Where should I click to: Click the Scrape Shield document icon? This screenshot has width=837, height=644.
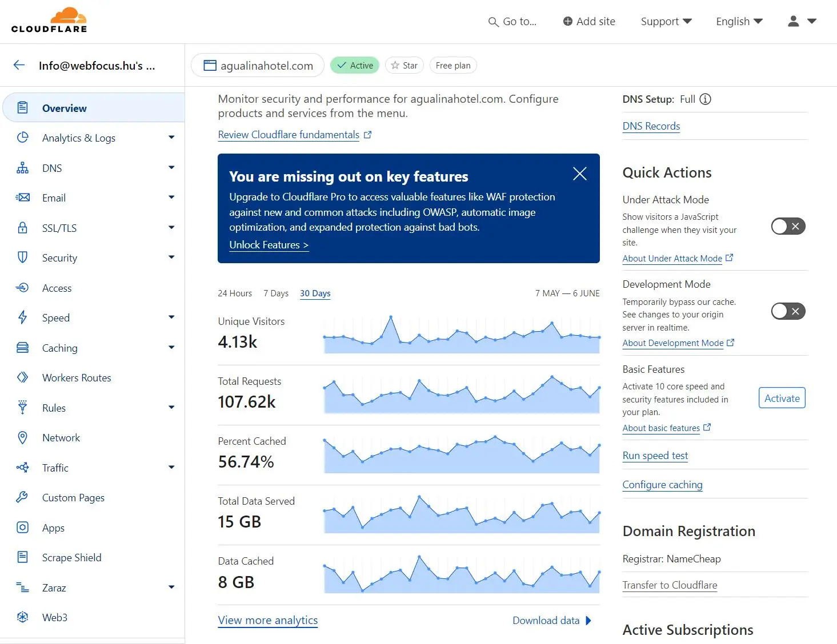click(x=22, y=557)
